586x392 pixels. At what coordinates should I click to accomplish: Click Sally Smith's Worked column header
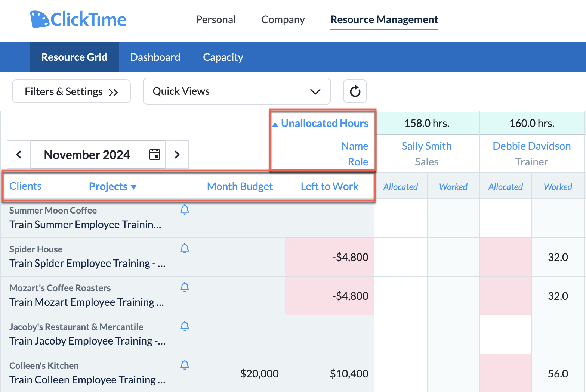(453, 187)
